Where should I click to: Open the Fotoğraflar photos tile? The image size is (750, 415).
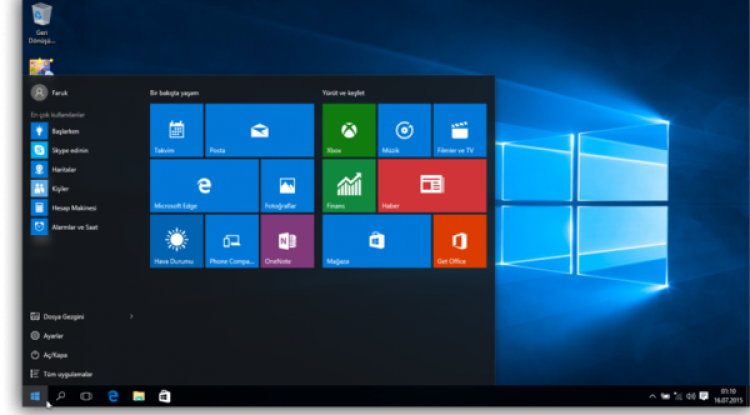tap(287, 186)
